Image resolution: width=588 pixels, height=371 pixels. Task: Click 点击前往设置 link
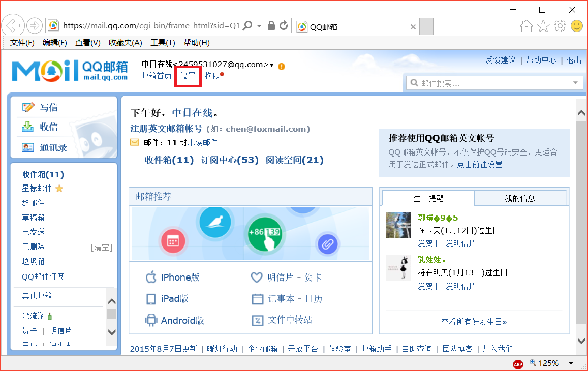[479, 164]
